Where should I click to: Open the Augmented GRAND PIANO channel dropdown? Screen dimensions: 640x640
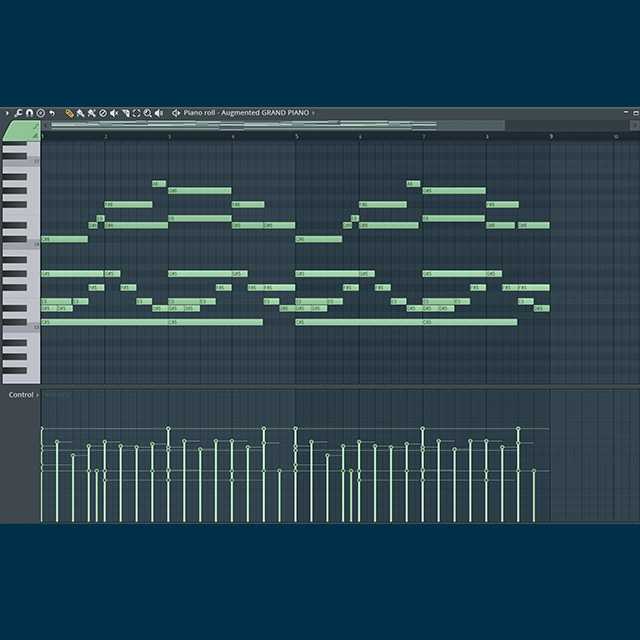click(313, 113)
